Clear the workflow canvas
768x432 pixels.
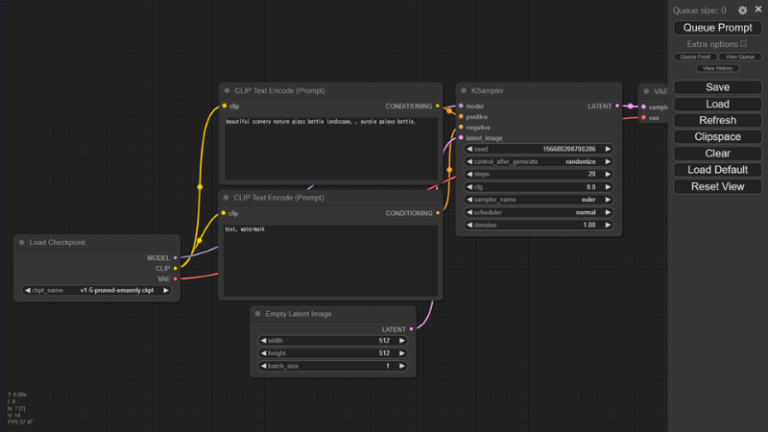(718, 153)
